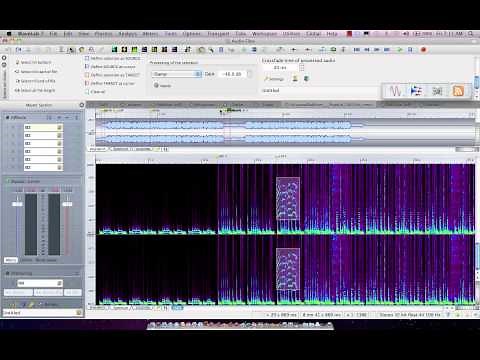Click the loop icon right of green play arrow

tap(410, 50)
